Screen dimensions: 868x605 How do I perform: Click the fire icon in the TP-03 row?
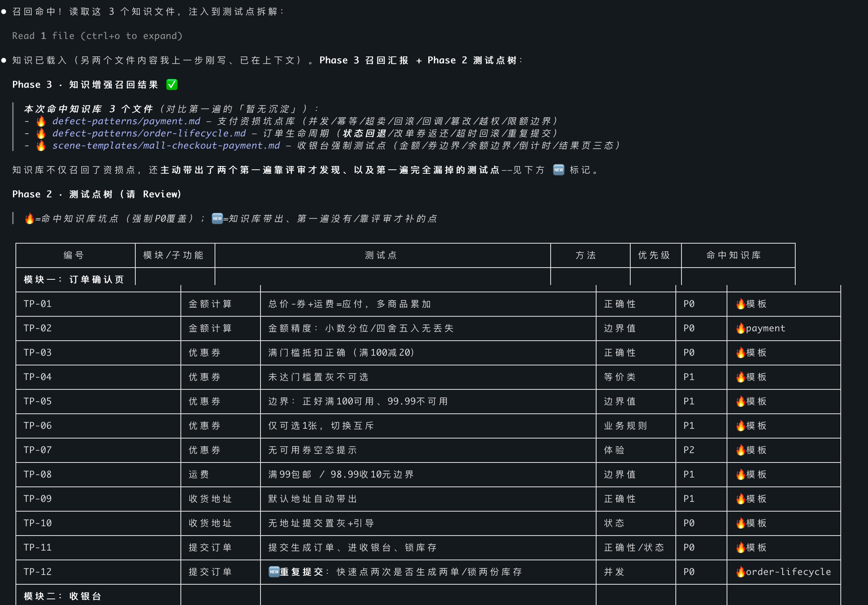click(x=740, y=352)
